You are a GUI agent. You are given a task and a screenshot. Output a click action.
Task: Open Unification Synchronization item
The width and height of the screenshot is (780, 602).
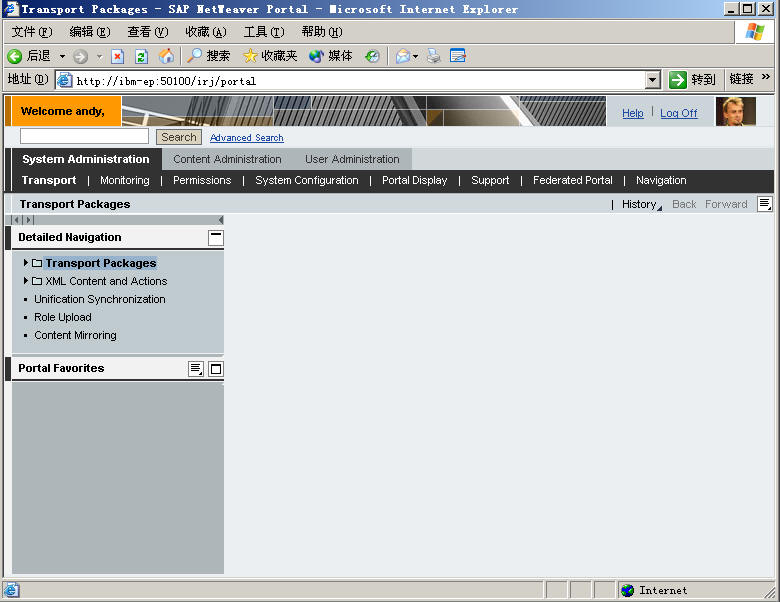coord(99,299)
